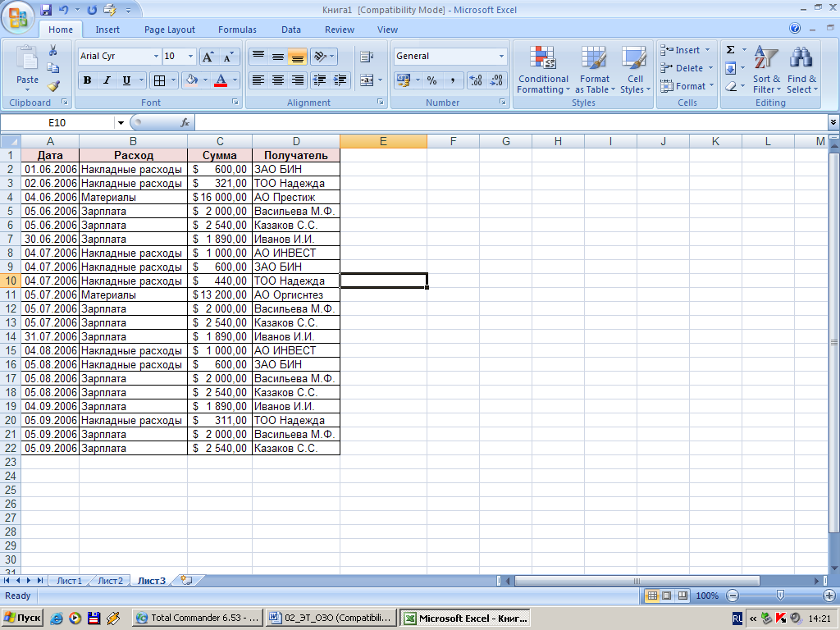Toggle align text right

coord(297,81)
